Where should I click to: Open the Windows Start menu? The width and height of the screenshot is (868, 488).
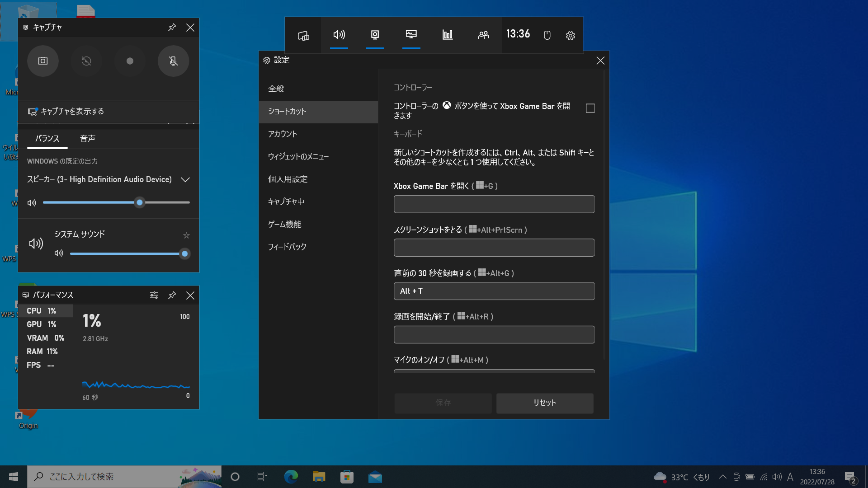[14, 477]
